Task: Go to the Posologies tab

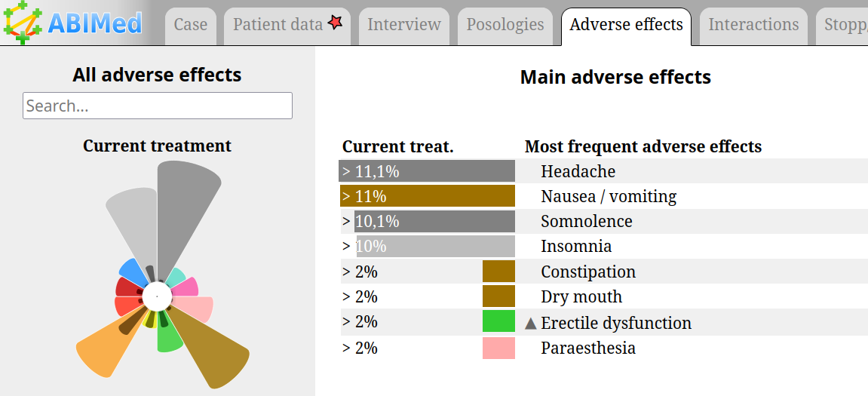Action: point(505,25)
